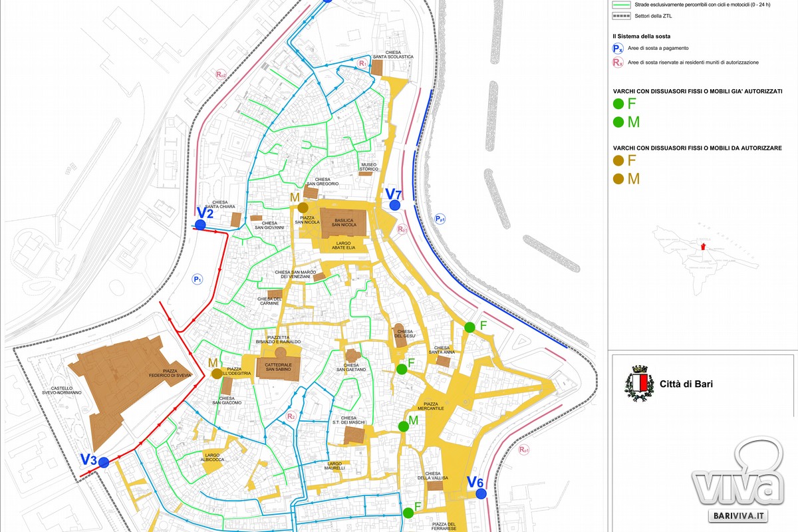Click green F marker below Chiesa del Gesù
Image resolution: width=798 pixels, height=532 pixels.
coord(402,369)
